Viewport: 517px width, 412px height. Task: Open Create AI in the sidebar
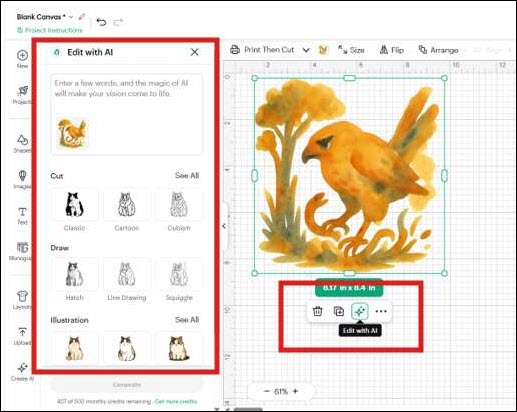coord(22,372)
